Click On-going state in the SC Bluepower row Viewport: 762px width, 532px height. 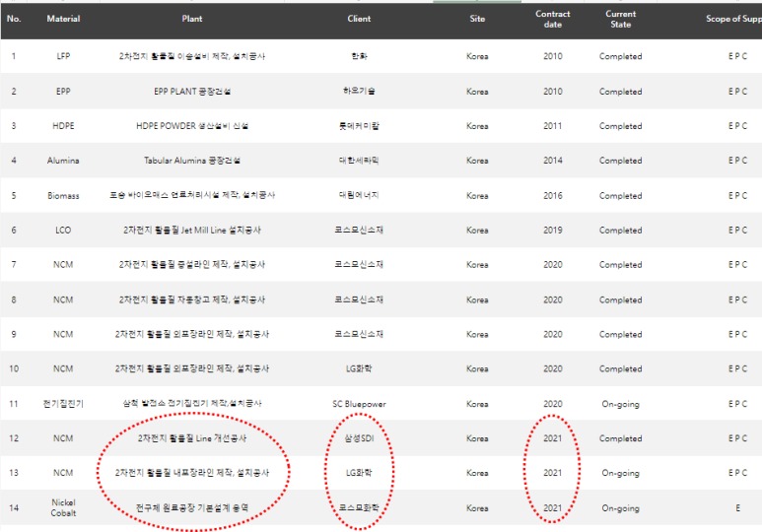[x=621, y=404]
